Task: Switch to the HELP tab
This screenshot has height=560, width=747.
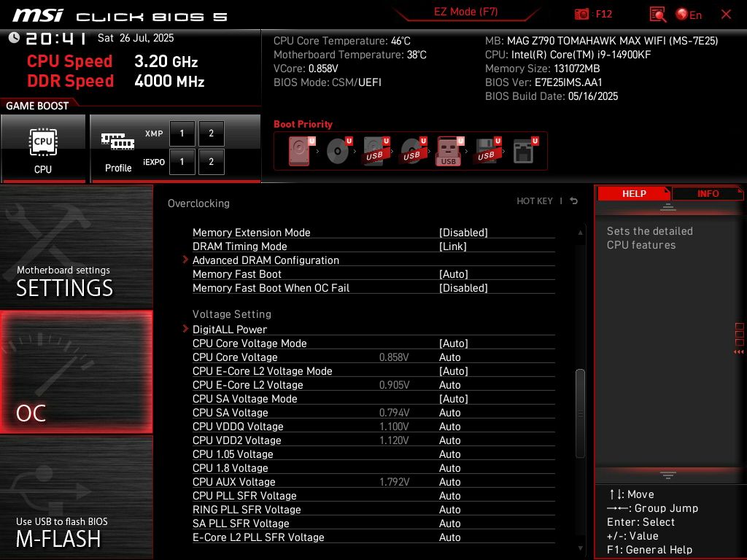Action: [x=634, y=194]
